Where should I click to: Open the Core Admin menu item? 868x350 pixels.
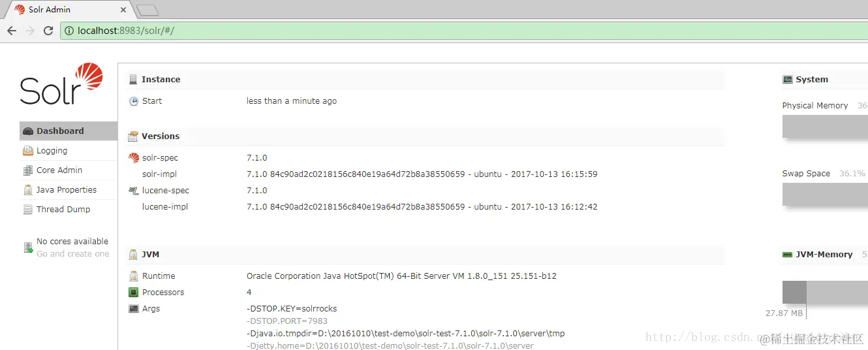pos(69,170)
